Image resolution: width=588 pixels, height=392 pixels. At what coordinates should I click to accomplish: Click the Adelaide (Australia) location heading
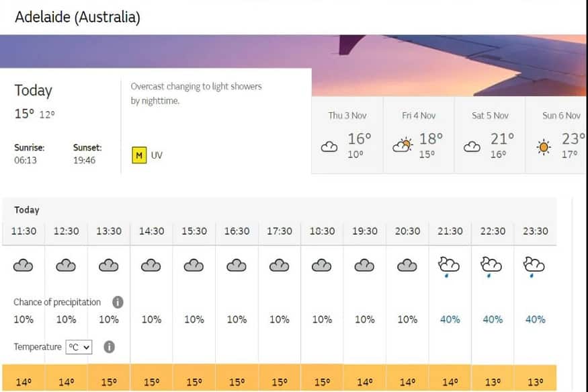tap(77, 17)
